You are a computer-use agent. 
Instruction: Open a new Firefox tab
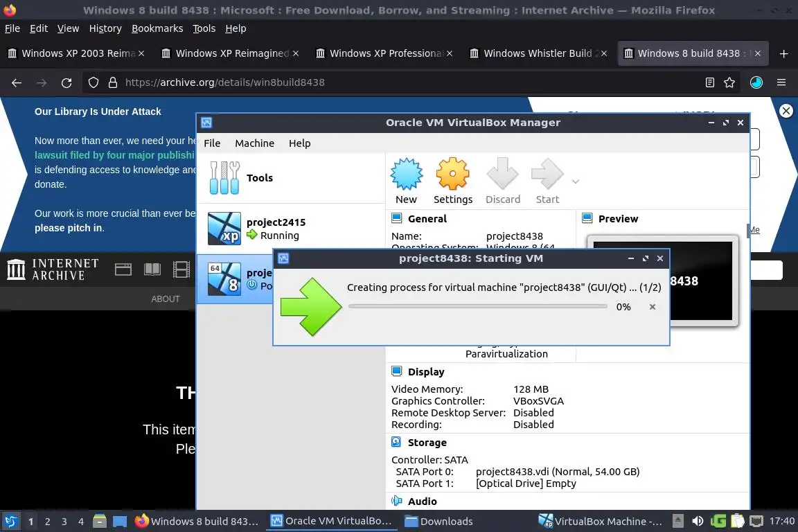point(783,53)
